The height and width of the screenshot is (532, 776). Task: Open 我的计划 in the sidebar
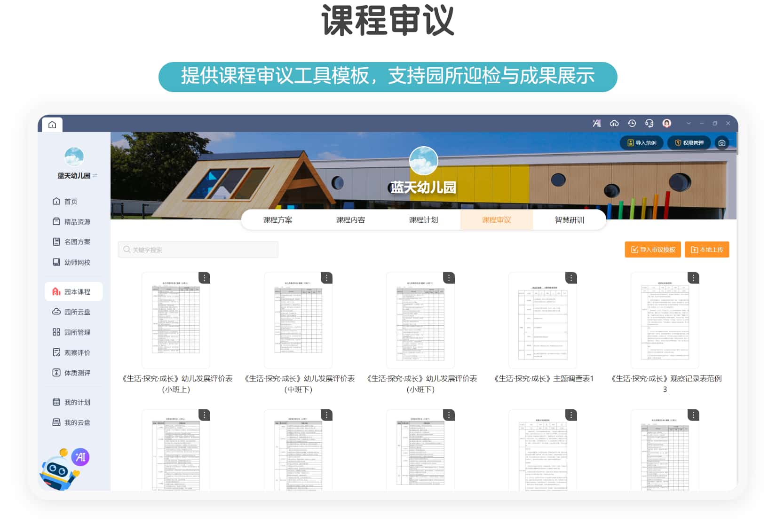[75, 402]
